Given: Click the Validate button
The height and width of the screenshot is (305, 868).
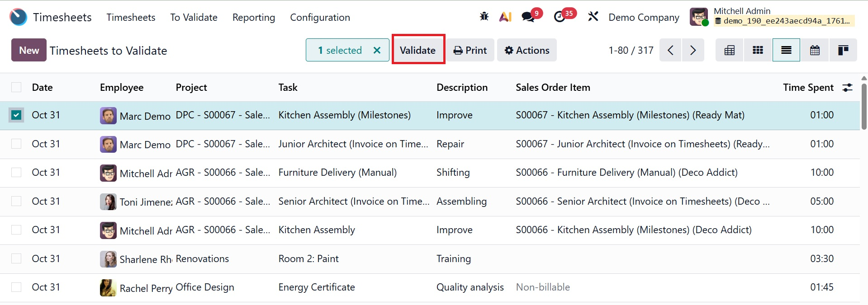Looking at the screenshot, I should (x=417, y=50).
